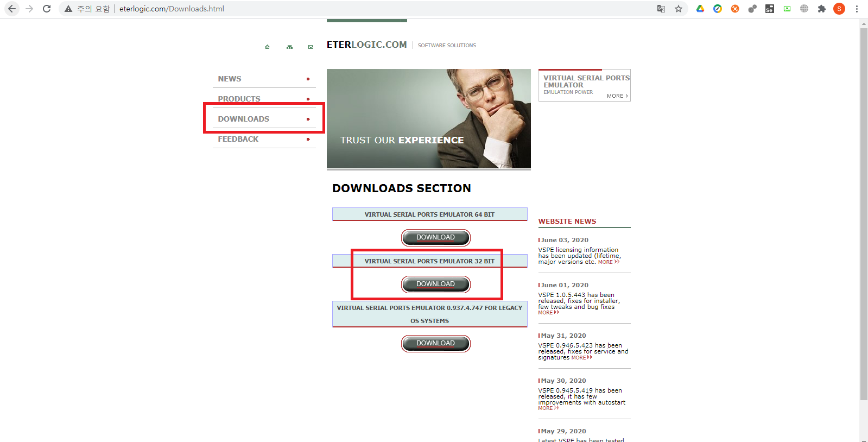This screenshot has width=868, height=442.
Task: Open the PRODUCTS menu item
Action: pos(239,99)
